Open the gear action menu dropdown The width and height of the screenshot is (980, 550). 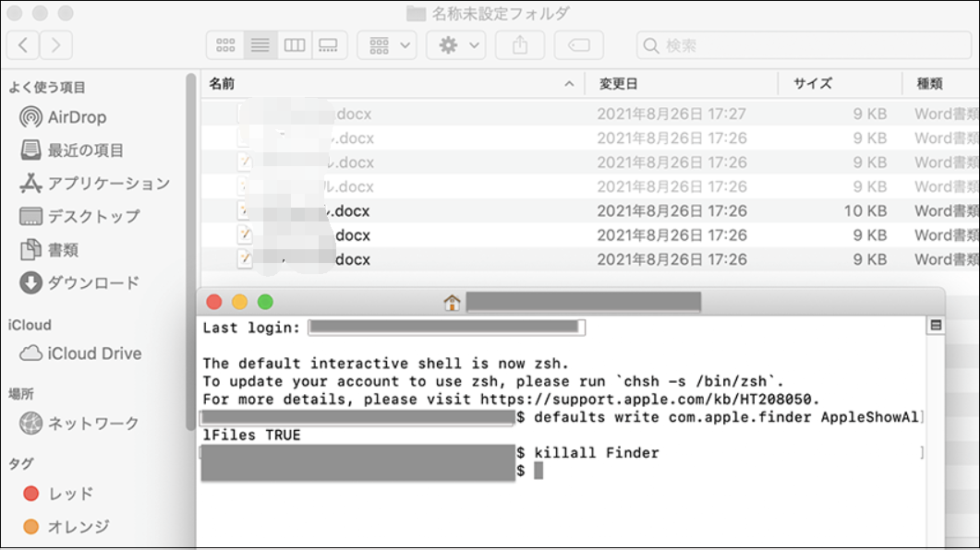456,45
